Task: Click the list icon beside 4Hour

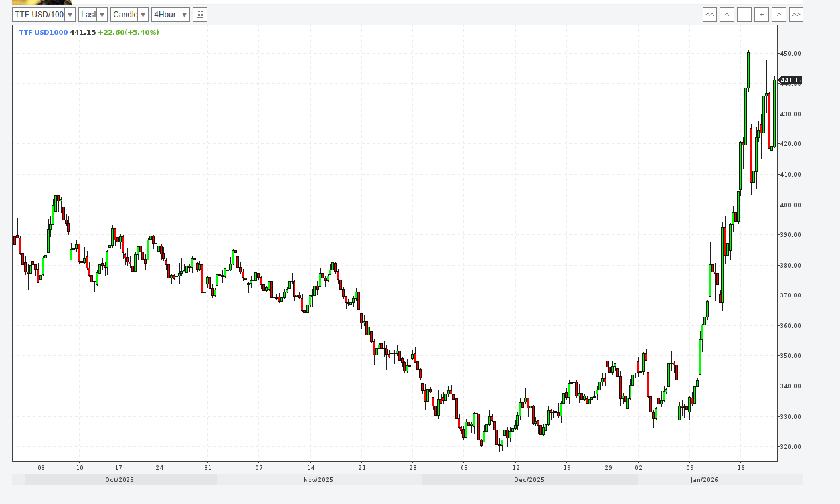Action: tap(200, 15)
